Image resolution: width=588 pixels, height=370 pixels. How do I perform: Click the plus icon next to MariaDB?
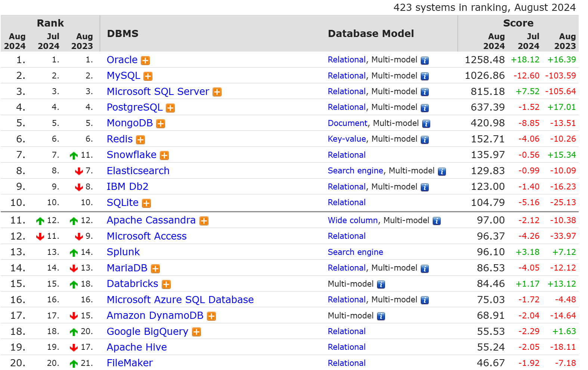coord(155,269)
